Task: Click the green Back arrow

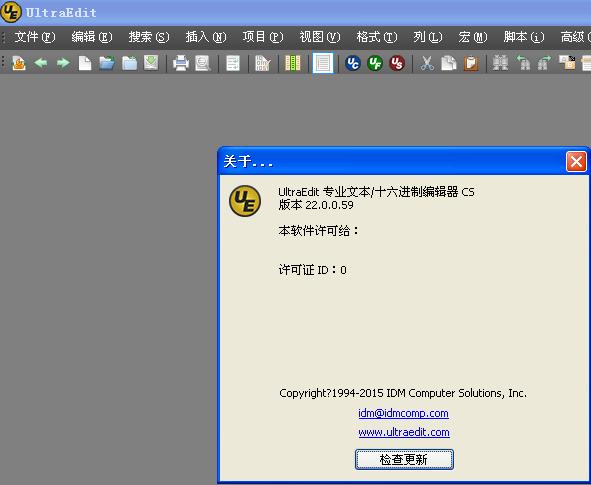Action: (x=41, y=63)
